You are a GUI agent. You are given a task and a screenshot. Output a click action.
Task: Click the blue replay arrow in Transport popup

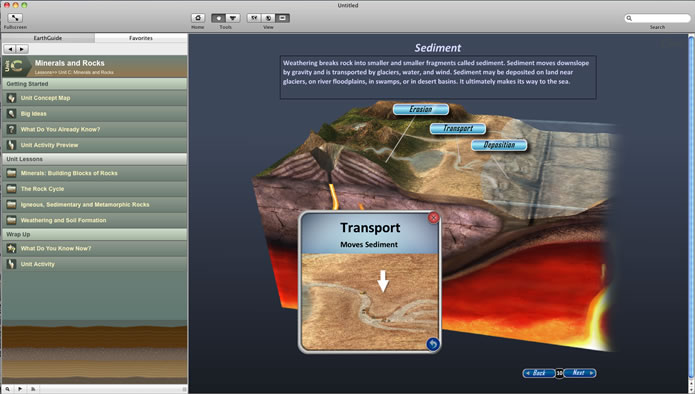point(433,344)
